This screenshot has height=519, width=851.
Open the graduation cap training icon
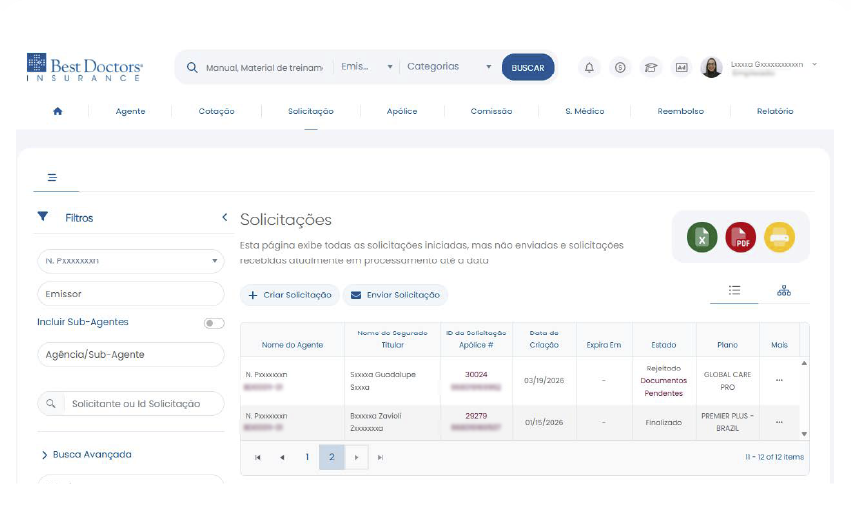pos(651,67)
